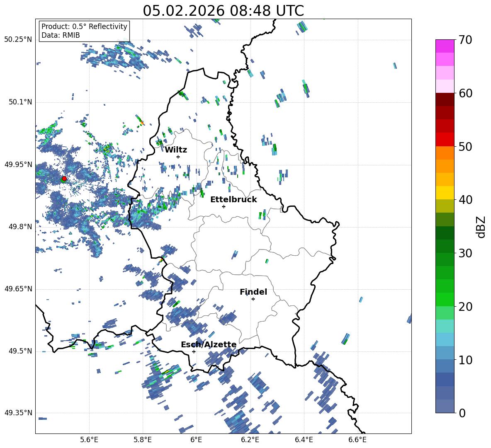
Task: Click the 50 colorbar tick label
Action: pos(465,147)
